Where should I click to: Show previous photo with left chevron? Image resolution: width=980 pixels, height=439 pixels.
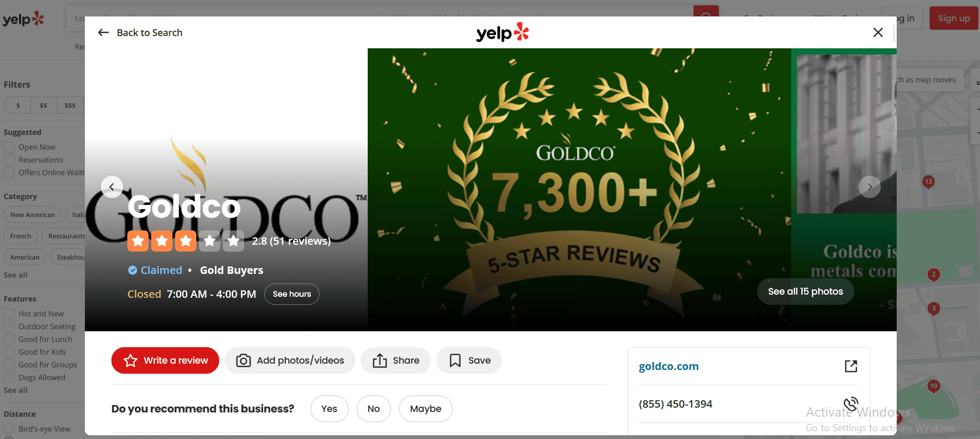click(112, 187)
